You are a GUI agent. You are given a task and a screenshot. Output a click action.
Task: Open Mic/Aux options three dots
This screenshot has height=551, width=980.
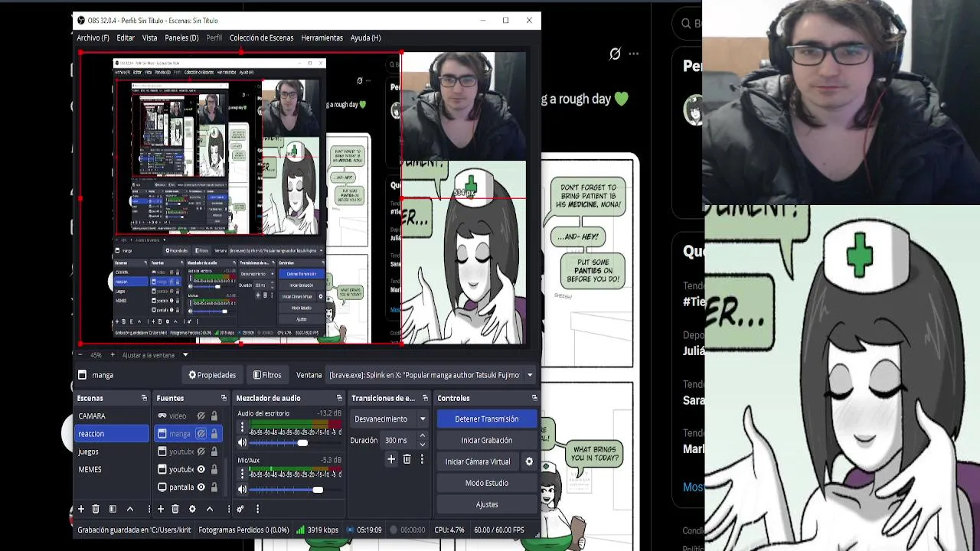(243, 474)
